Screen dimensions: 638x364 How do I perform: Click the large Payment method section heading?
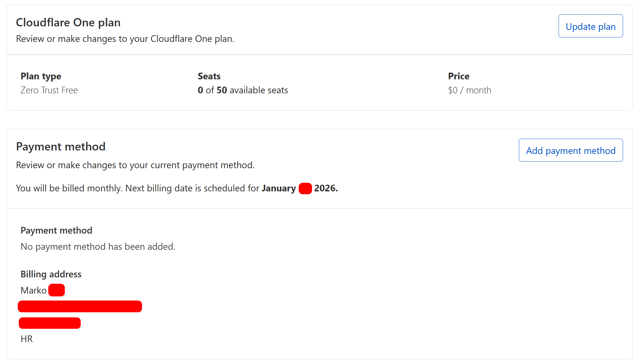click(x=61, y=147)
